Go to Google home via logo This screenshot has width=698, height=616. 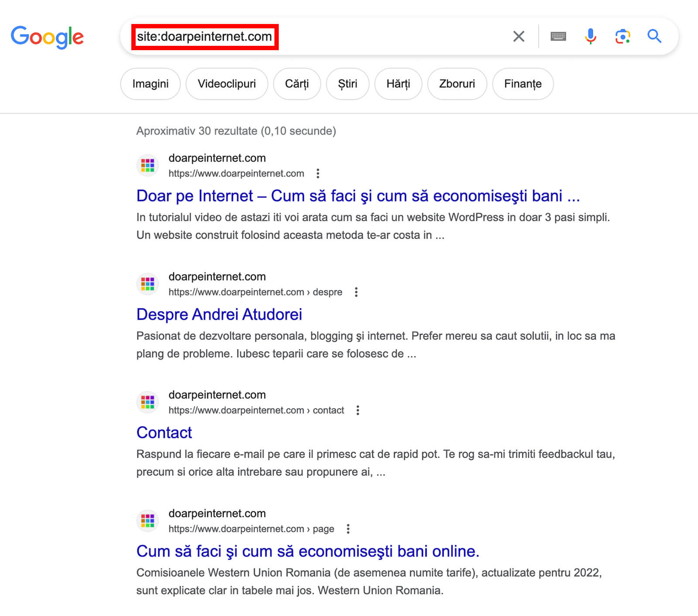tap(47, 37)
